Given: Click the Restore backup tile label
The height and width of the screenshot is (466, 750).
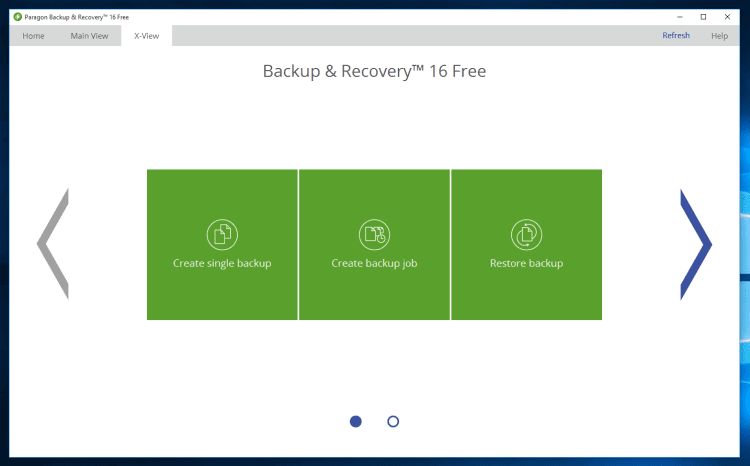Looking at the screenshot, I should (x=526, y=264).
